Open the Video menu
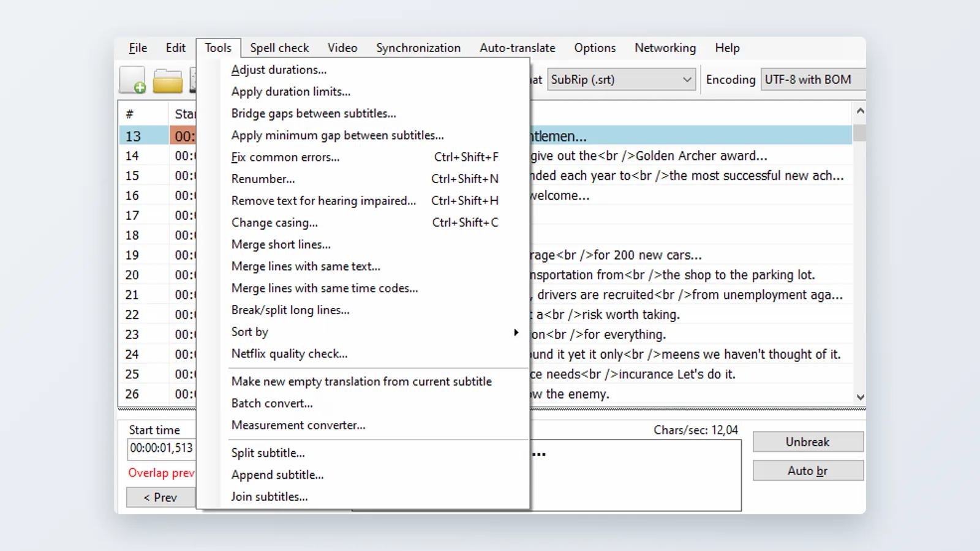Viewport: 980px width, 551px height. click(342, 48)
